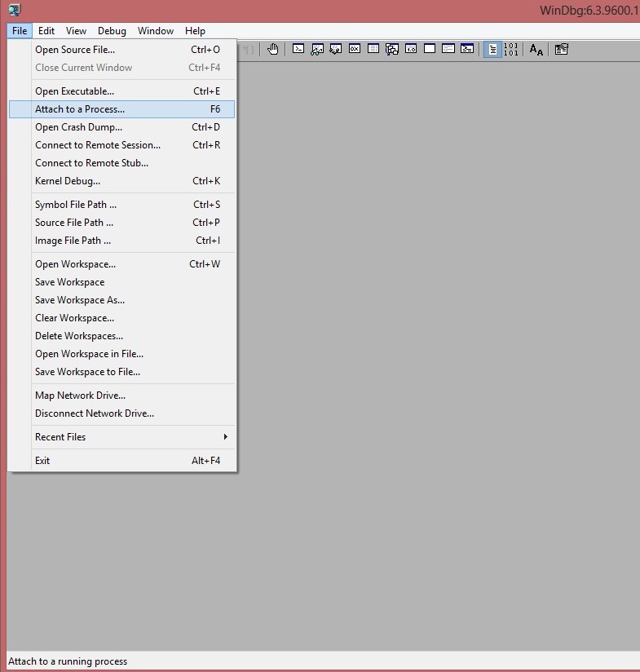The width and height of the screenshot is (640, 672).
Task: Open the Options icon at toolbar end
Action: point(561,49)
